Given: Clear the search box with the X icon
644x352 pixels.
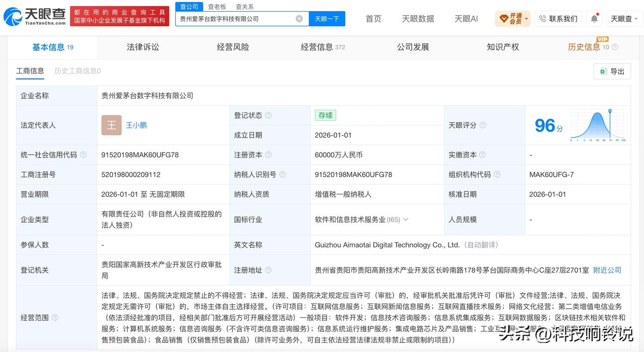Looking at the screenshot, I should click(x=299, y=19).
